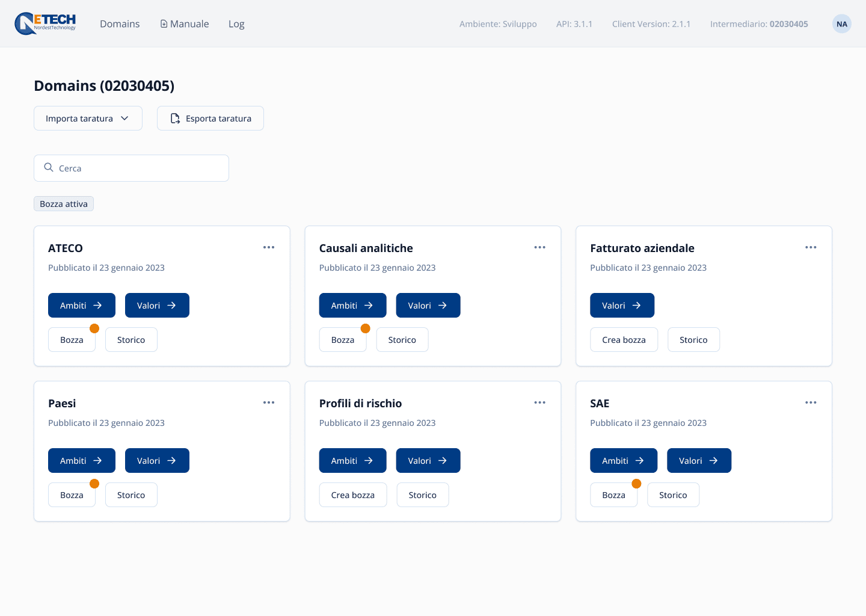Viewport: 866px width, 616px height.
Task: Expand the Importa taratura dropdown
Action: 88,119
